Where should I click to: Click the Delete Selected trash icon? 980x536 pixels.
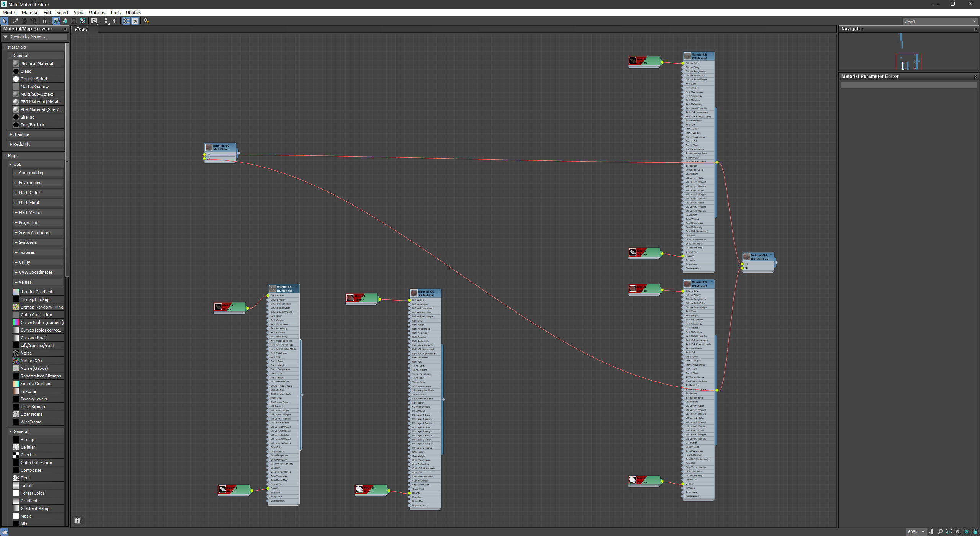pyautogui.click(x=45, y=21)
